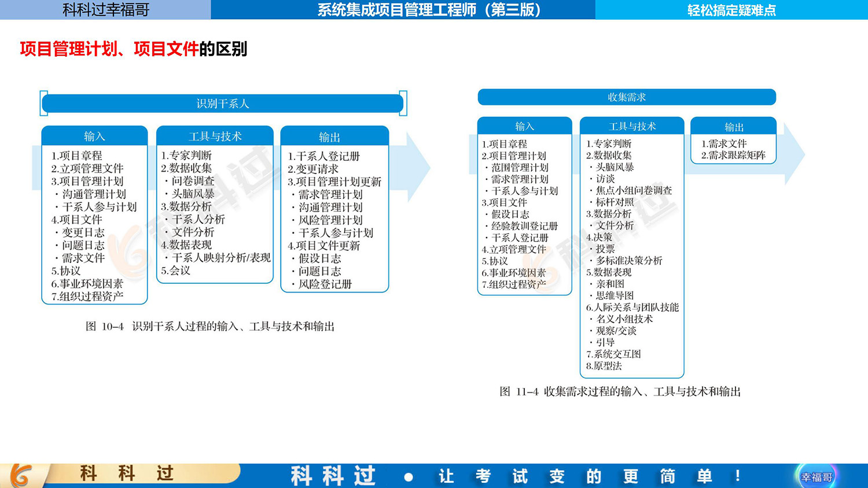Click 4.项目文件更新 output item
868x488 pixels.
[324, 245]
